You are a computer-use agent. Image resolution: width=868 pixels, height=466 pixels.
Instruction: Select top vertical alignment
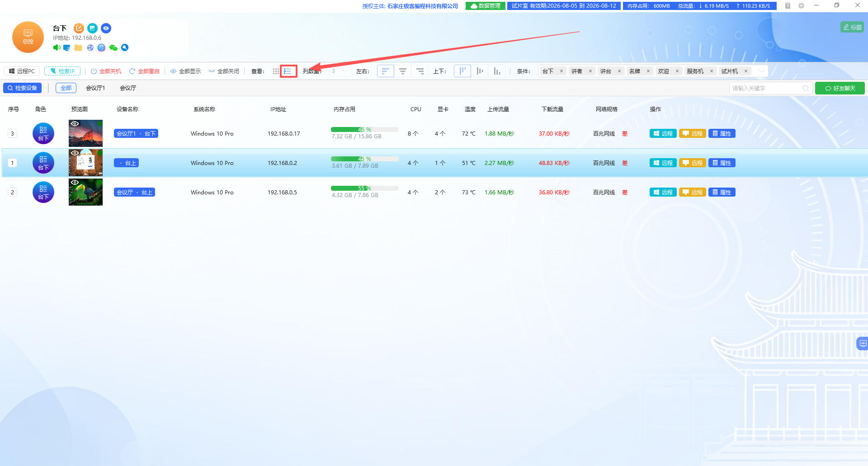coord(462,71)
